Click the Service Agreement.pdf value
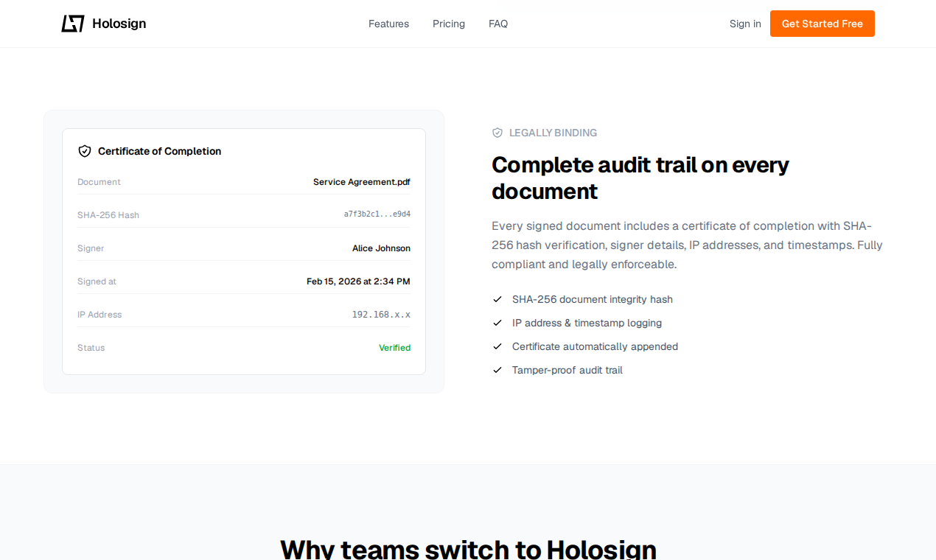Screen dimensions: 936x560 click(x=362, y=182)
